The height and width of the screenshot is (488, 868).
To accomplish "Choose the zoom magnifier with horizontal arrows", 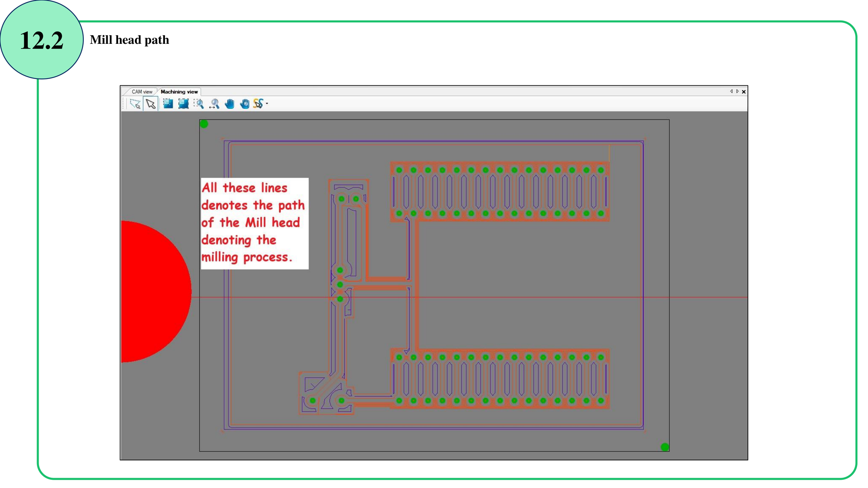I will pyautogui.click(x=214, y=104).
